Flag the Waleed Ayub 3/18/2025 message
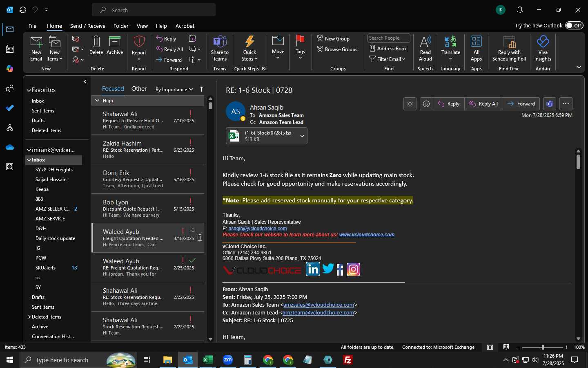 (x=192, y=231)
